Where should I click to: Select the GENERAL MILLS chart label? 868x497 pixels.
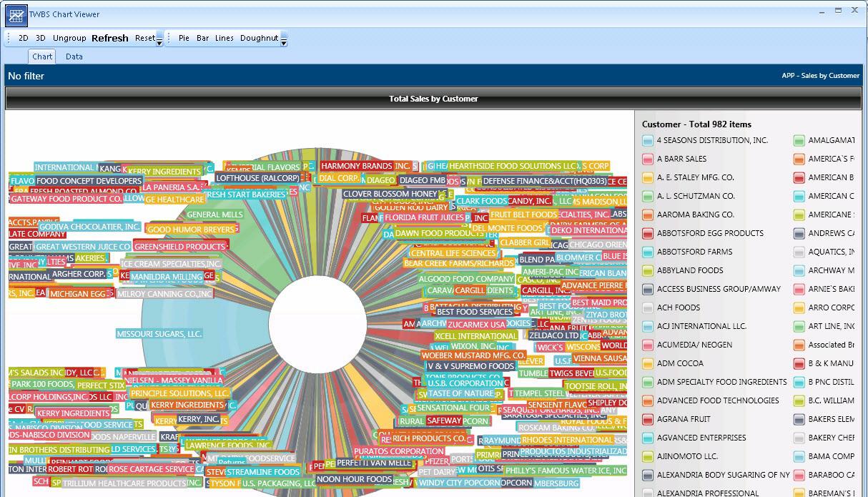click(x=214, y=215)
